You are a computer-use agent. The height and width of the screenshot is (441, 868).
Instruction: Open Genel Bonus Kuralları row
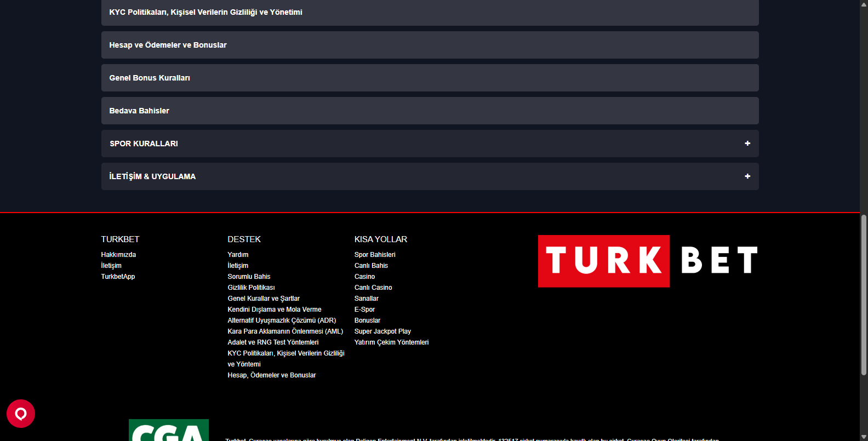[x=430, y=78]
